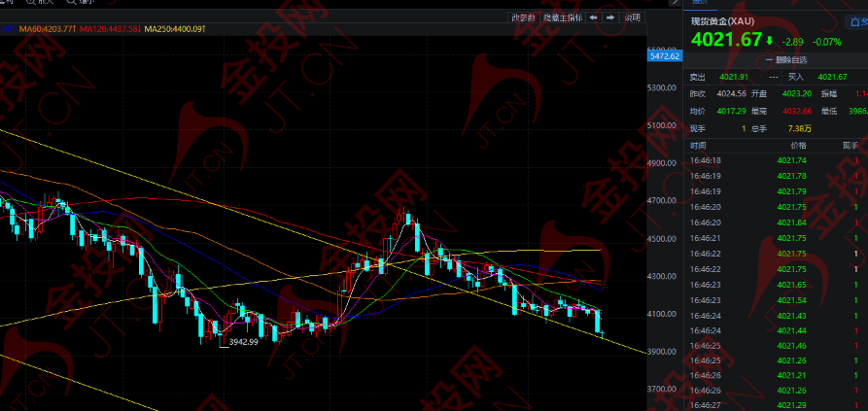The image size is (868, 411).
Task: Click the tick row at 16:46:27
Action: click(776, 405)
